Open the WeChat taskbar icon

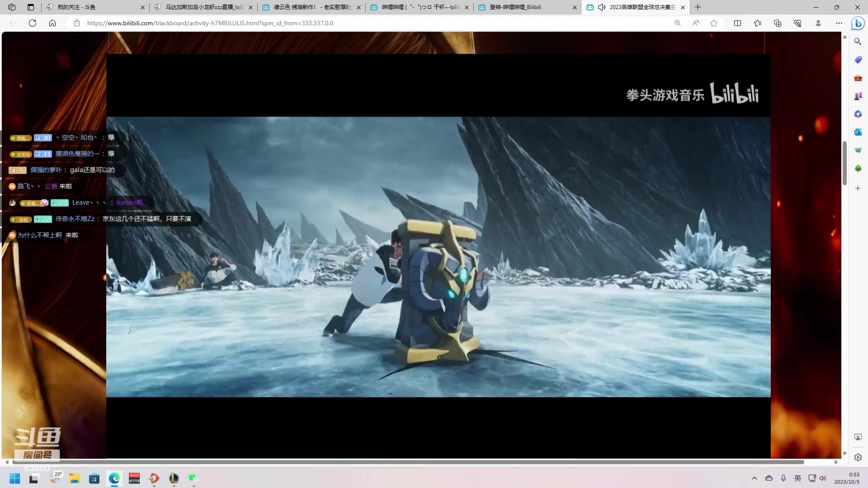pos(193,479)
